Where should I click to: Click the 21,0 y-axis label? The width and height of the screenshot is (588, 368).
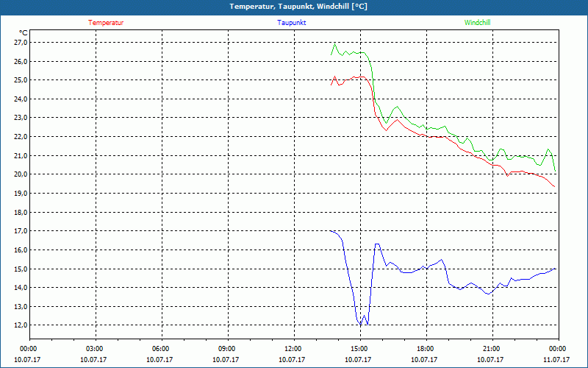click(21, 155)
